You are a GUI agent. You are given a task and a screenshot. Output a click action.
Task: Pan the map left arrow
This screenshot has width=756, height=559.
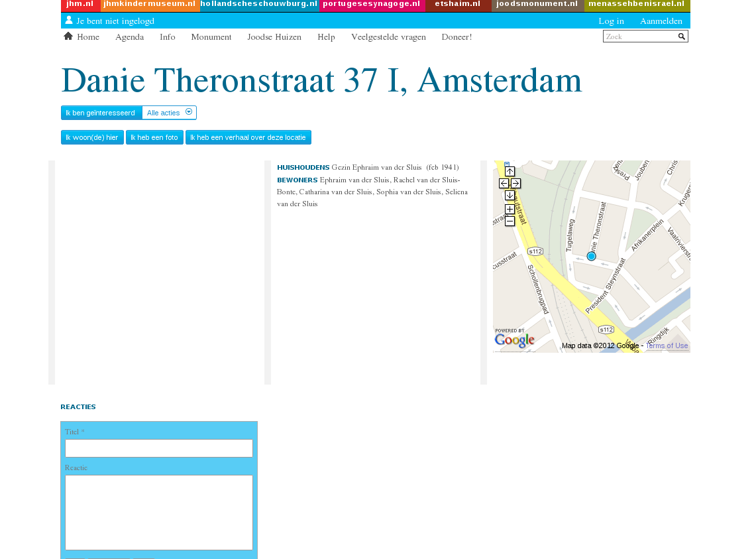point(504,184)
